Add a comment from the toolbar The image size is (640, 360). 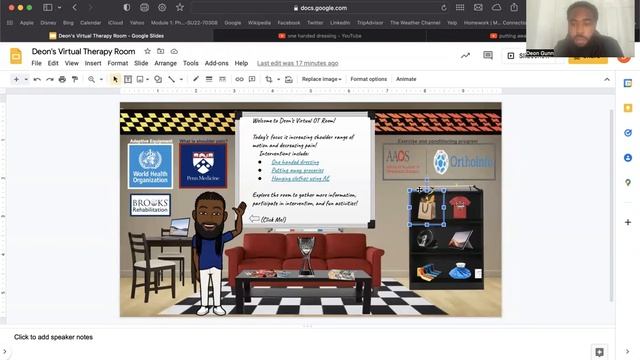pos(252,79)
